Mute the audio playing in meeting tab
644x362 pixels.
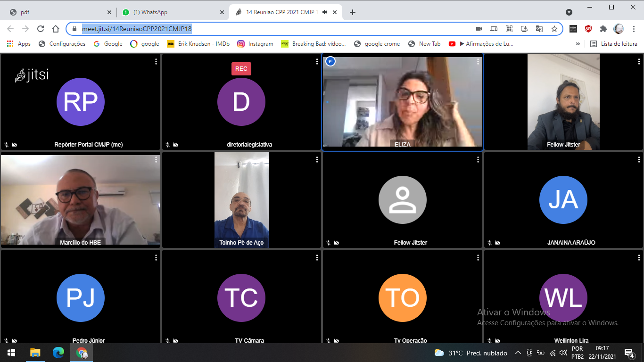[325, 12]
